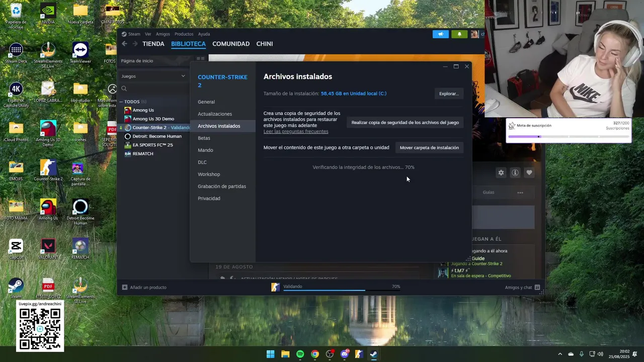The image size is (644, 362).
Task: Open the NVIDIA desktop shortcut
Action: pyautogui.click(x=48, y=14)
